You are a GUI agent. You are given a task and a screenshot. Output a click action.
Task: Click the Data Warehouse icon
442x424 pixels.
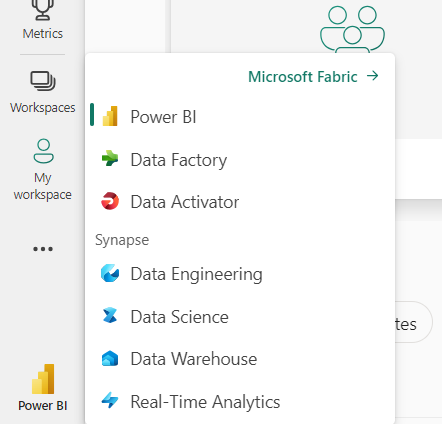click(x=110, y=358)
